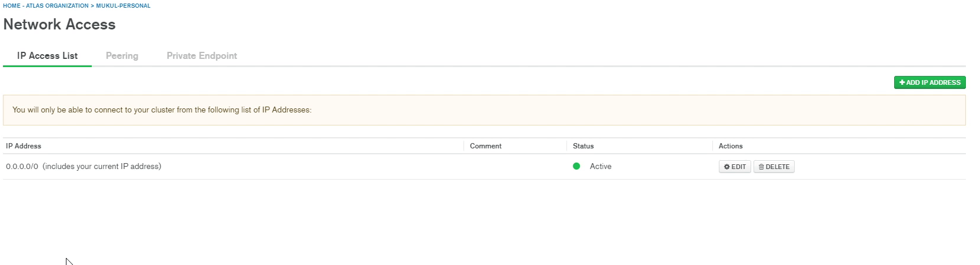
Task: Click the Actions column header
Action: coord(731,146)
